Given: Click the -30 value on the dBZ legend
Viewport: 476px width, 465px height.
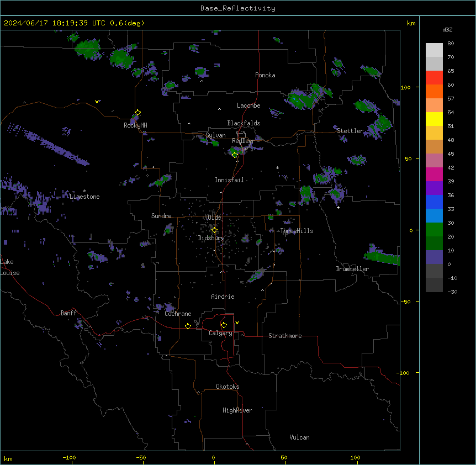Looking at the screenshot, I should coord(452,292).
